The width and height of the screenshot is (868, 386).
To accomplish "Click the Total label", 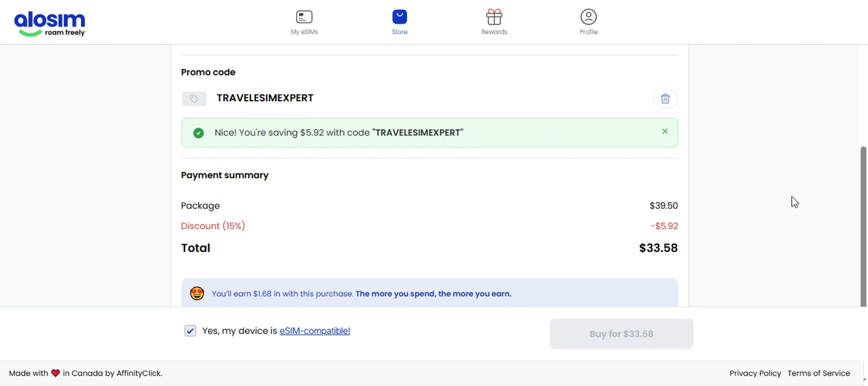I will point(196,248).
